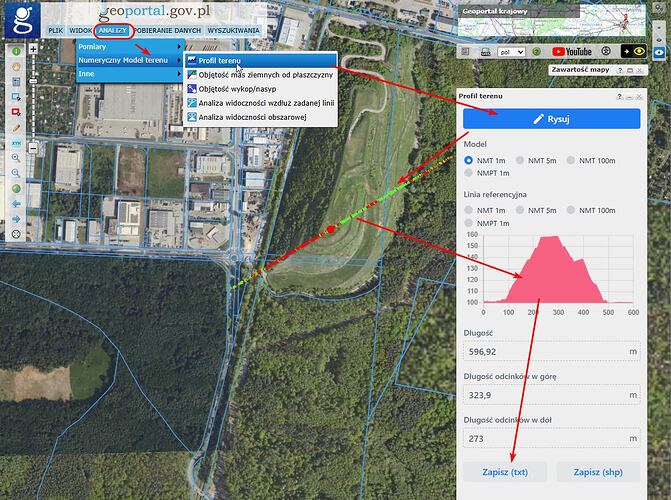Open the WIDOK menu
671x500 pixels.
(80, 30)
